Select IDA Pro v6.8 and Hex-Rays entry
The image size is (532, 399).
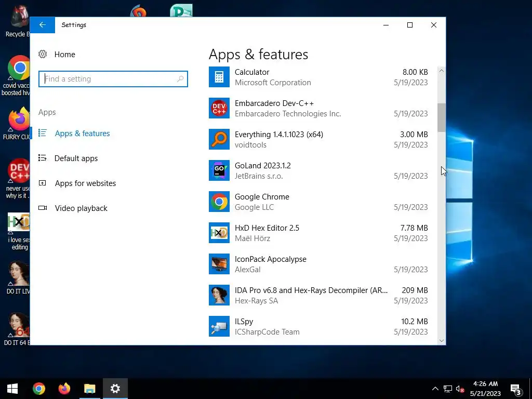pyautogui.click(x=311, y=290)
